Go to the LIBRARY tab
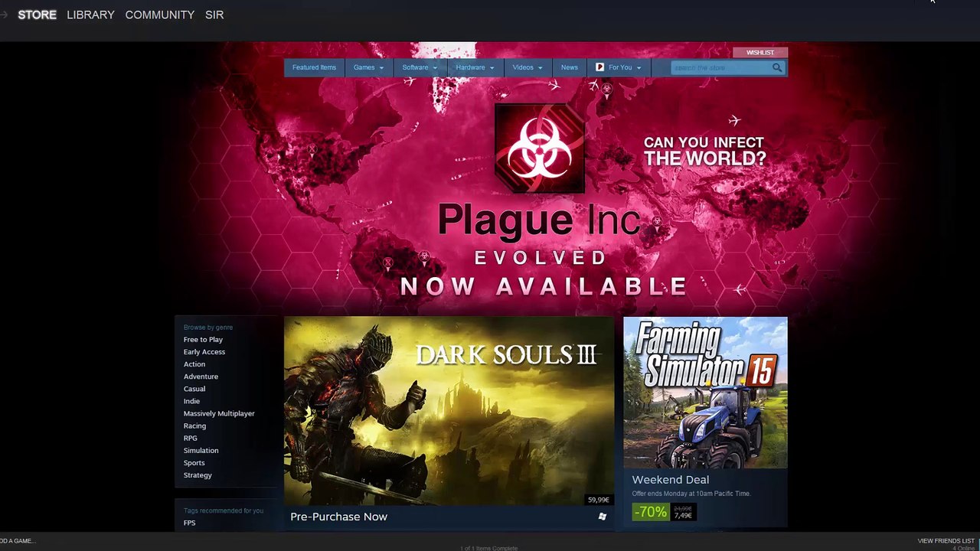 (90, 15)
